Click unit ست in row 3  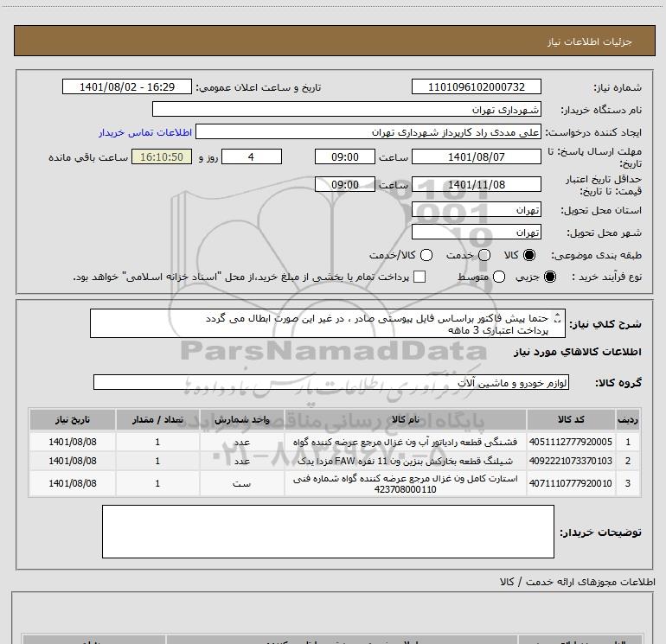[x=241, y=483]
